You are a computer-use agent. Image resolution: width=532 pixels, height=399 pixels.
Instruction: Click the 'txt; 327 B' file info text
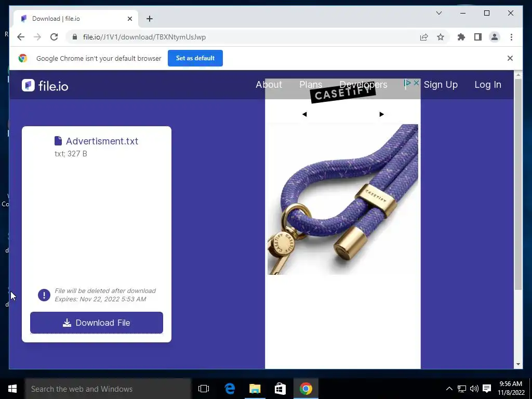[x=71, y=154]
